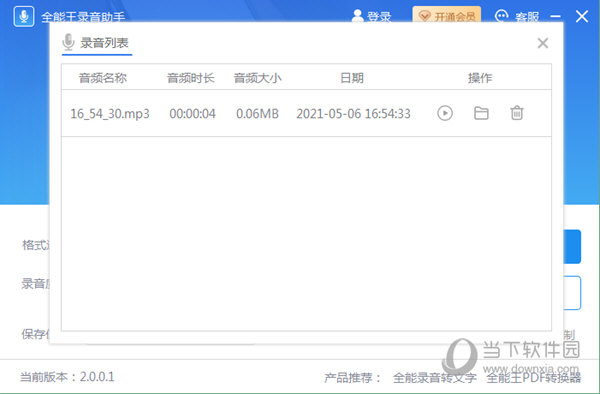Open 客服 customer service

point(517,16)
